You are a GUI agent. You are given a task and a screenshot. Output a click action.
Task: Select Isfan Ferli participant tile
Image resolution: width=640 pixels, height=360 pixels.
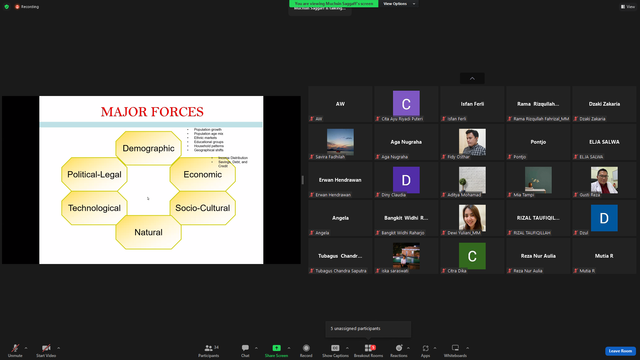coord(472,104)
